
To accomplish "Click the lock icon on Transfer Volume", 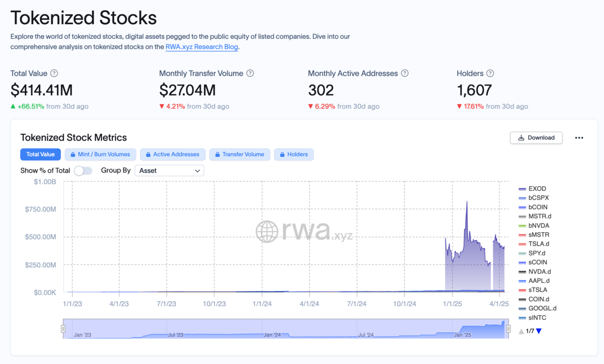I will coord(217,155).
